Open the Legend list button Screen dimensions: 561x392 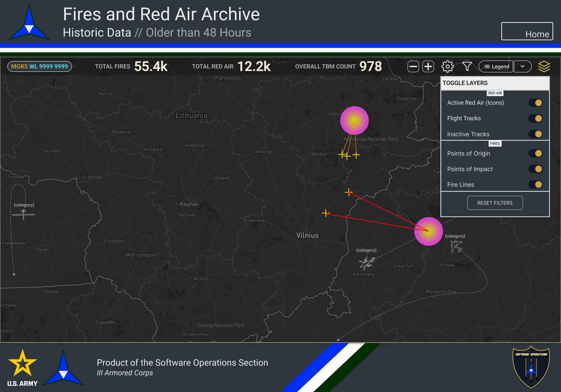496,66
